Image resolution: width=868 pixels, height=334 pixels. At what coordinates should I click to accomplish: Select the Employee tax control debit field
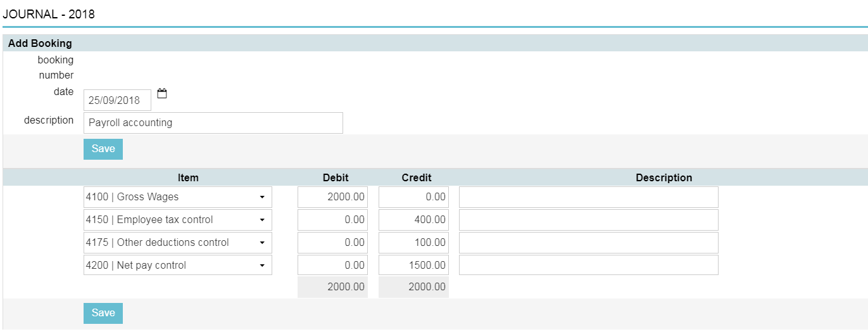pyautogui.click(x=332, y=220)
